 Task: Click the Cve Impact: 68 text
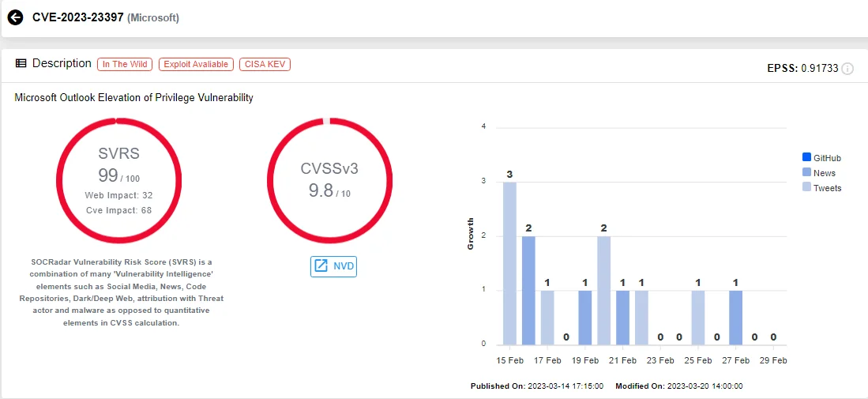118,210
